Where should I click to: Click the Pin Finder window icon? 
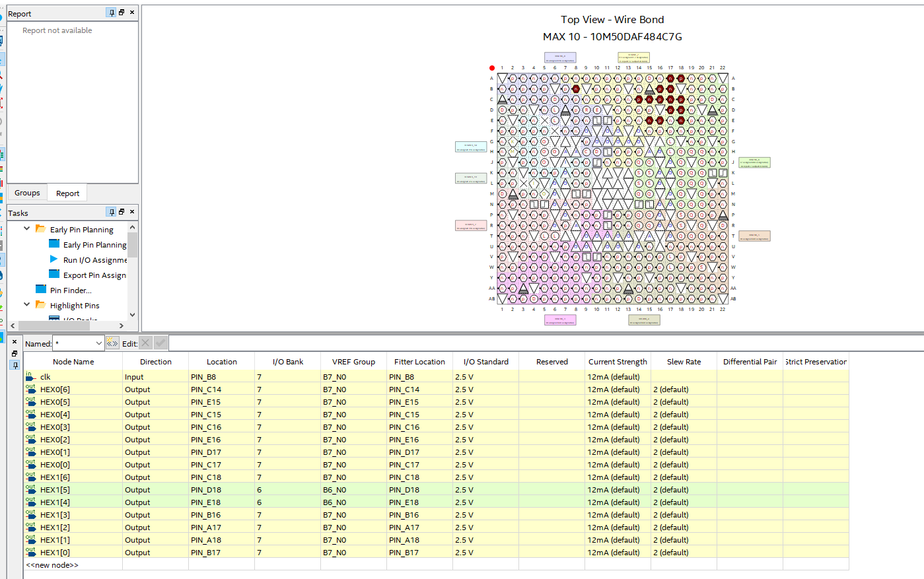coord(41,289)
